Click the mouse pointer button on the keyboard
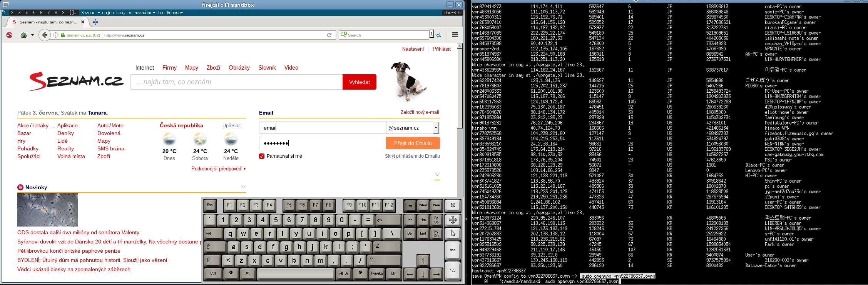The image size is (868, 285). pyautogui.click(x=453, y=233)
